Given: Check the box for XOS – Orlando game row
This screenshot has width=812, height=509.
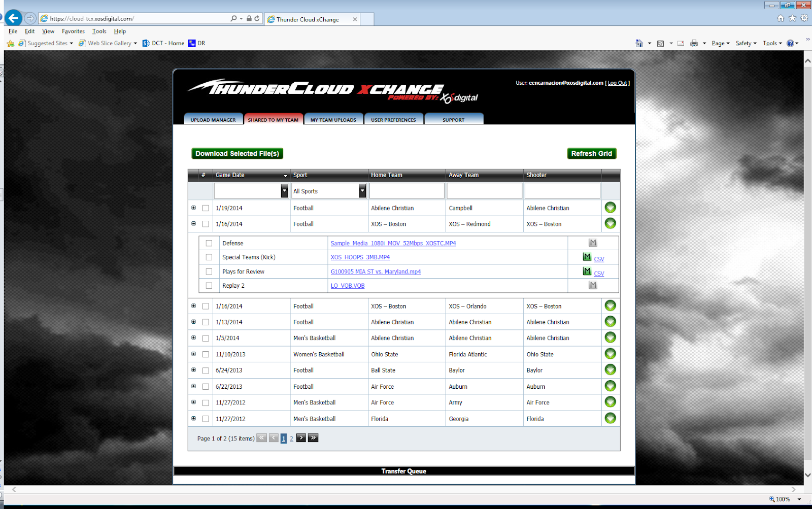Looking at the screenshot, I should 206,306.
